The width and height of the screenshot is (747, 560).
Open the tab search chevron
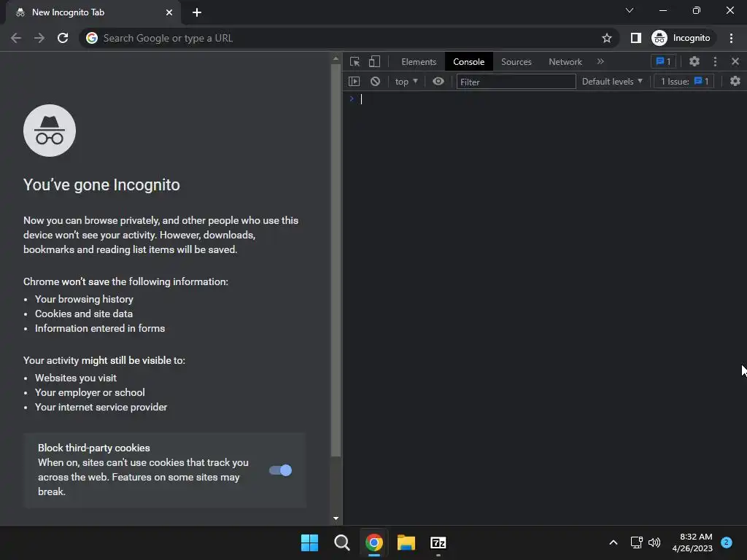tap(630, 10)
